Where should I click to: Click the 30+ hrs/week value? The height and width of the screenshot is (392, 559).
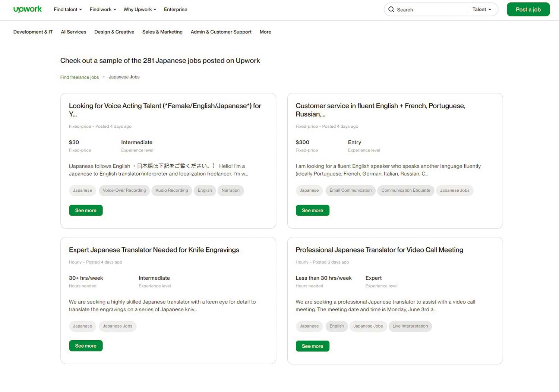coord(86,278)
